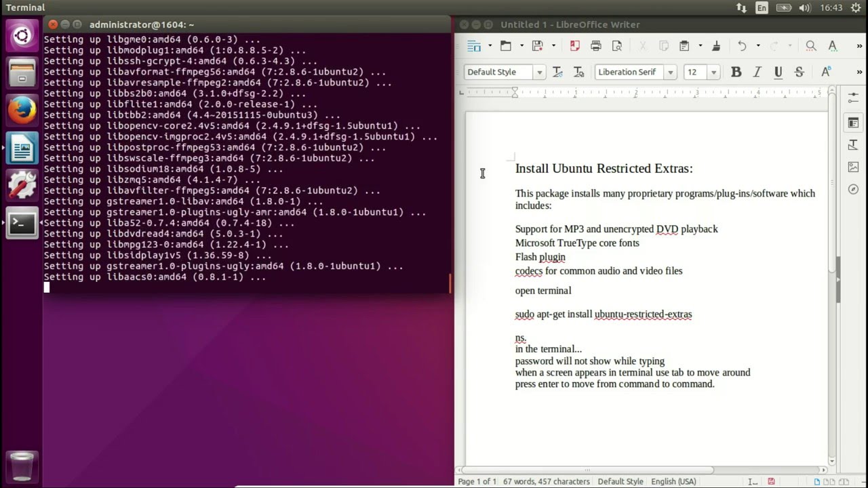
Task: Open the Gallery sidebar icon
Action: (854, 167)
